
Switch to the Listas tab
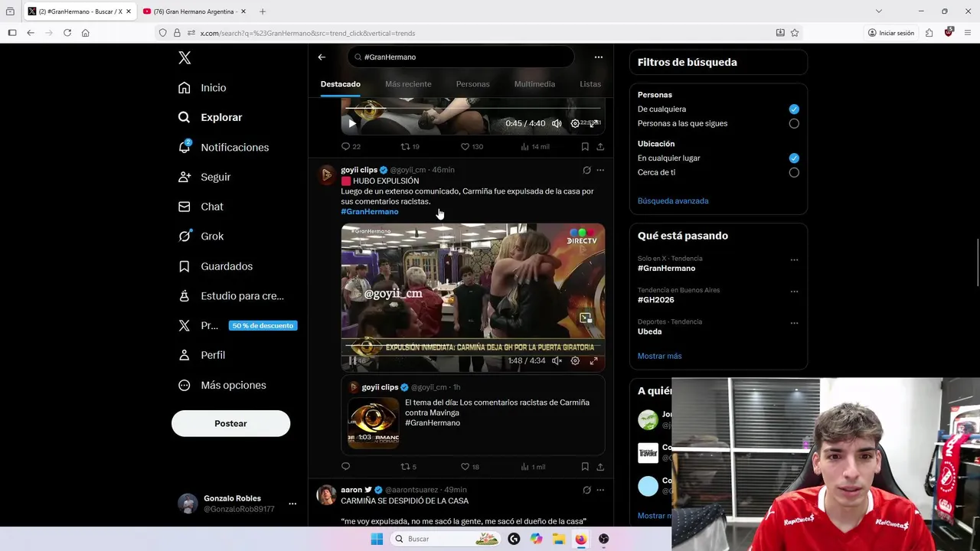(x=590, y=84)
